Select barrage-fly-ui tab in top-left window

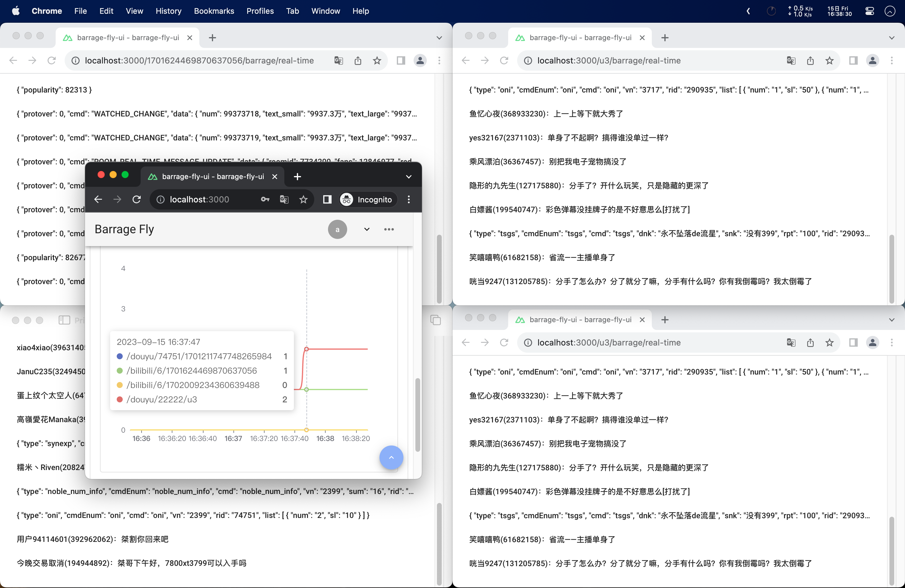coord(128,38)
